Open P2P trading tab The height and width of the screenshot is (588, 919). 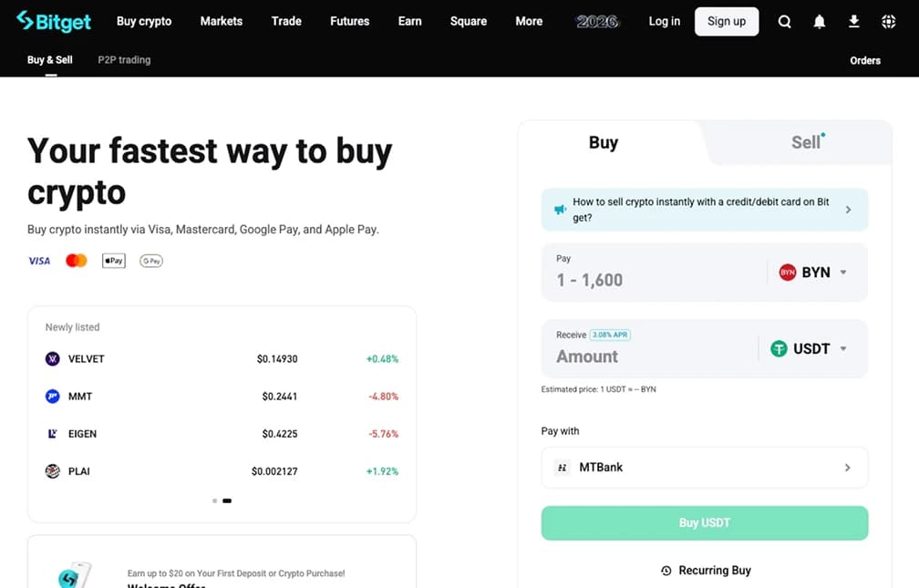(x=124, y=60)
